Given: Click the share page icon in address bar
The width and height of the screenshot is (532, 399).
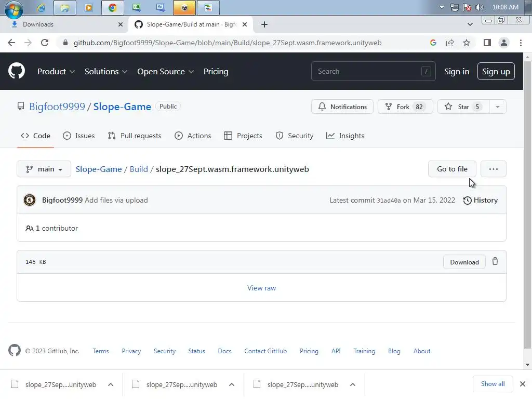Looking at the screenshot, I should (450, 43).
